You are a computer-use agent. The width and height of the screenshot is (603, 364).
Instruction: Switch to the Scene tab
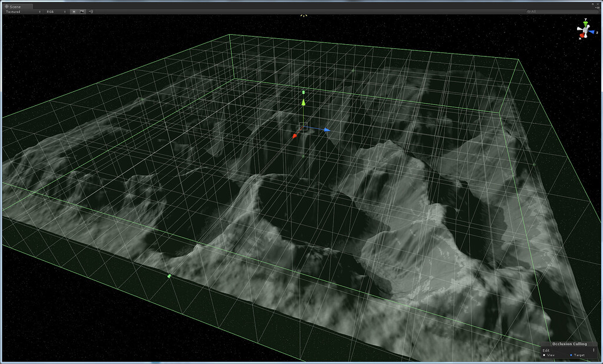[x=15, y=6]
